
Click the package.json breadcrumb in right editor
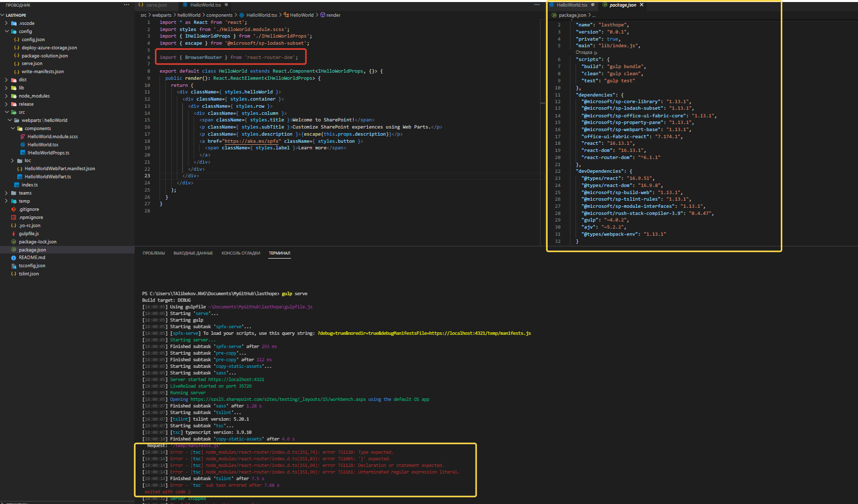coord(573,15)
